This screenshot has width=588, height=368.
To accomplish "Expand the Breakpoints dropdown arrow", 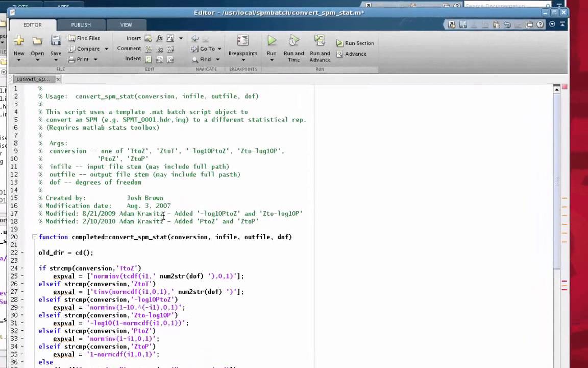I will coord(242,60).
